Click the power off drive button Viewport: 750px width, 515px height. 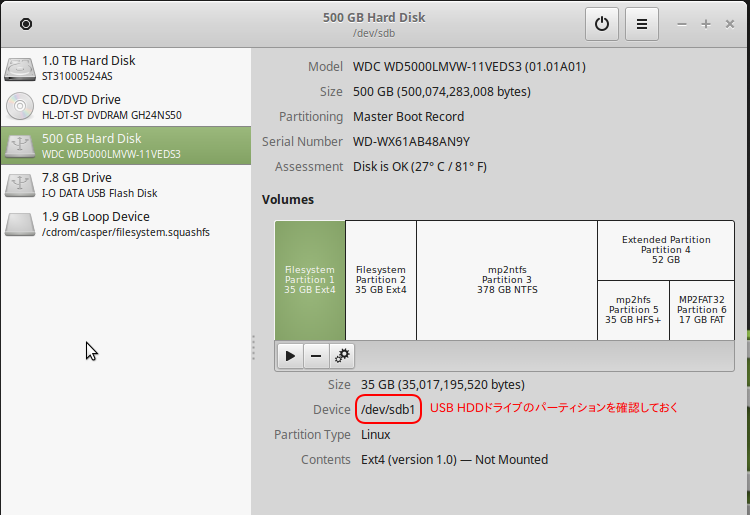coord(601,24)
